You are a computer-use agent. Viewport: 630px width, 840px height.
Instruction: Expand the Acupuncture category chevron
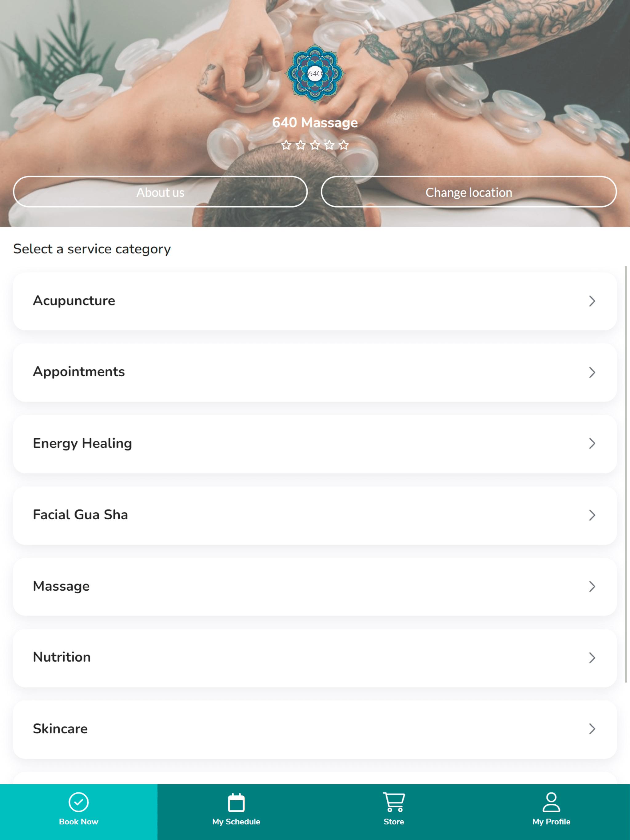pos(592,301)
